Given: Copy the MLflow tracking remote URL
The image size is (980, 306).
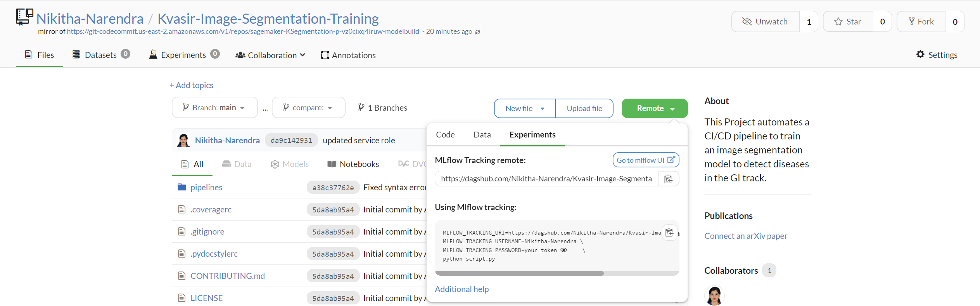Looking at the screenshot, I should [668, 179].
